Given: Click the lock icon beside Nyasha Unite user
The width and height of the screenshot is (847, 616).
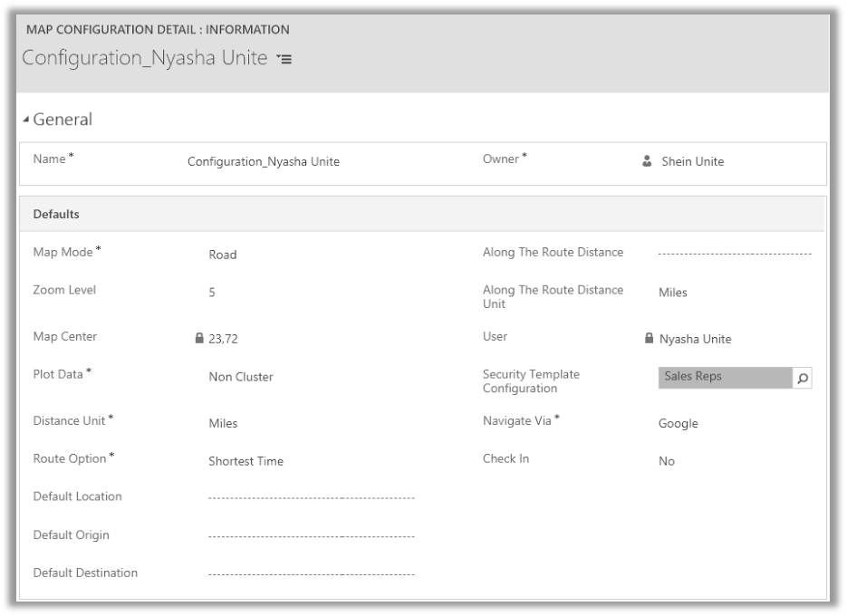Looking at the screenshot, I should click(649, 339).
